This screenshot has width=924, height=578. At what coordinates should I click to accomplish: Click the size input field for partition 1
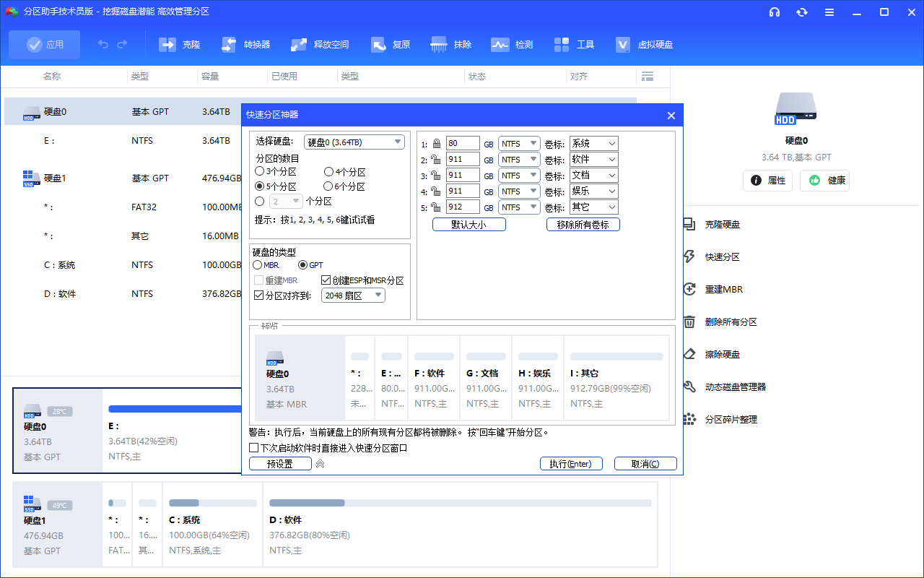coord(462,144)
